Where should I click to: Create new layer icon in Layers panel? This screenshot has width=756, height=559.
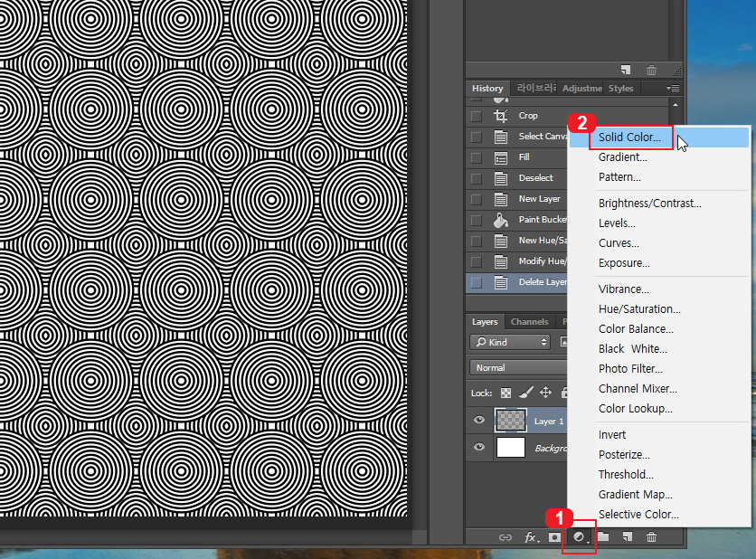point(627,536)
